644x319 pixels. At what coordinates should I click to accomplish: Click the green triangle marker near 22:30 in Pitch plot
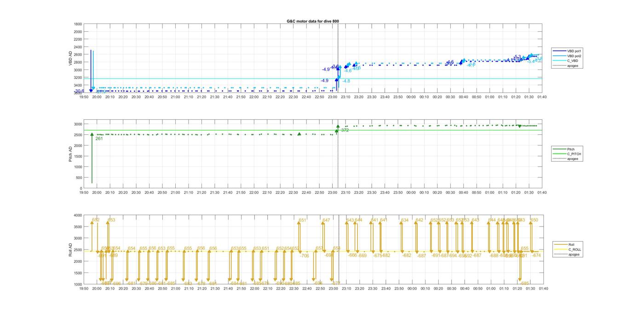click(299, 134)
